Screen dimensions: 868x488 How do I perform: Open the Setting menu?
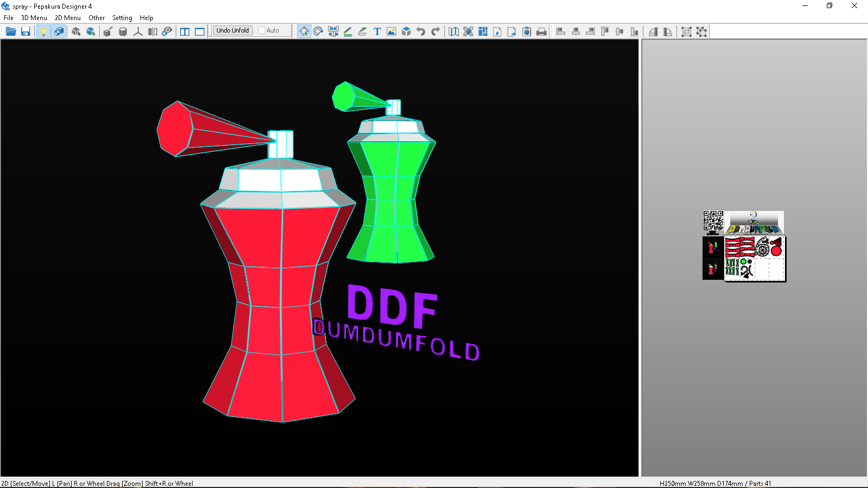point(122,17)
